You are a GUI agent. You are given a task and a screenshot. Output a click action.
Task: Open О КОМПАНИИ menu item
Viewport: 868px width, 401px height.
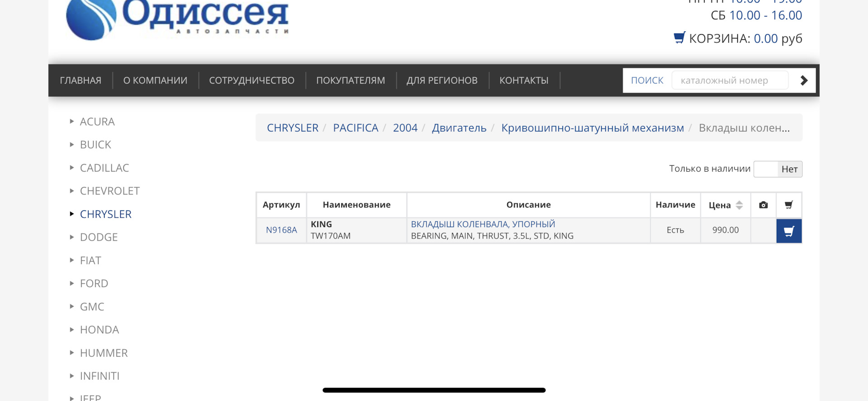(x=155, y=80)
